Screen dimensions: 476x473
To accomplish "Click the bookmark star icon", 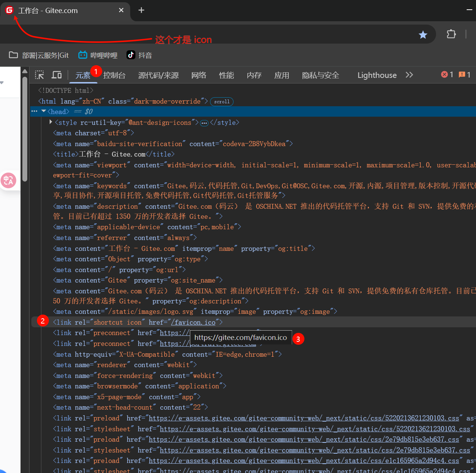I will point(423,35).
